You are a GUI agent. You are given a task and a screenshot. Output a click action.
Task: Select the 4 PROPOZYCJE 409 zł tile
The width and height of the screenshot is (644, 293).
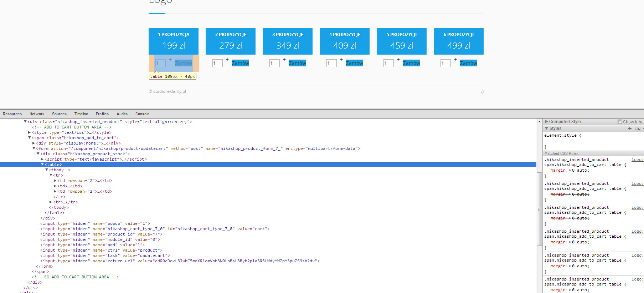(x=344, y=41)
